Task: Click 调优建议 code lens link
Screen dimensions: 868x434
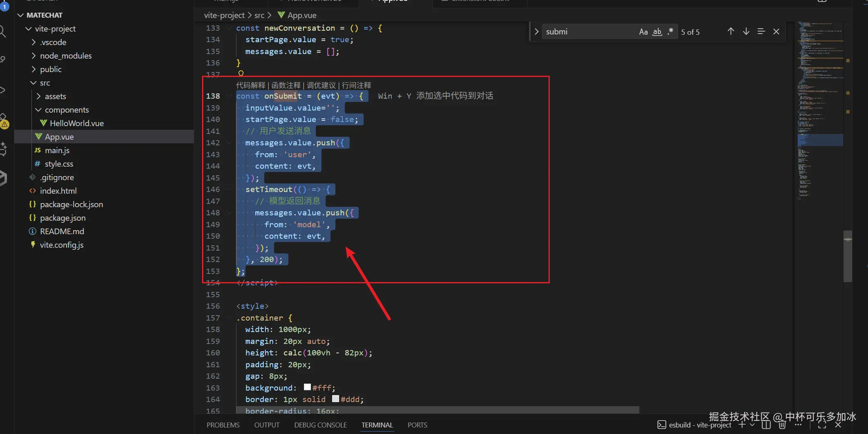Action: click(x=321, y=85)
